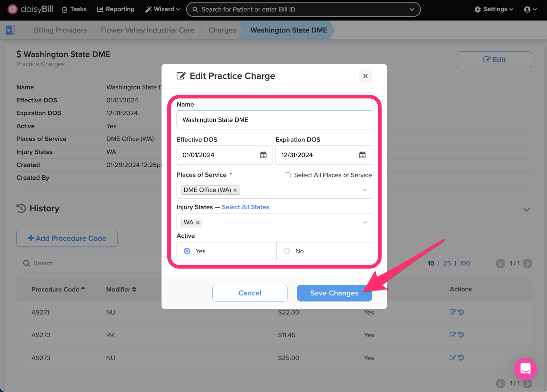The width and height of the screenshot is (547, 392).
Task: Go to Charges breadcrumb
Action: tap(222, 30)
